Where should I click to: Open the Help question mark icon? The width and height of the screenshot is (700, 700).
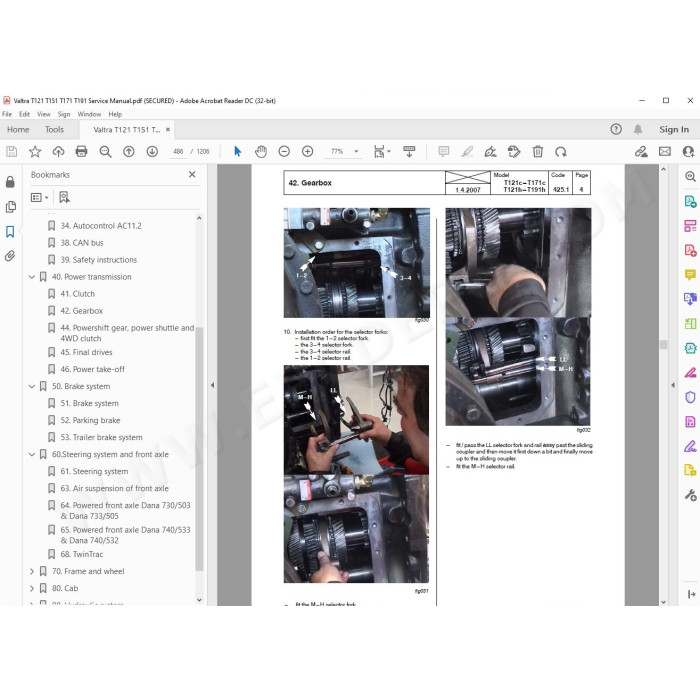pos(616,129)
